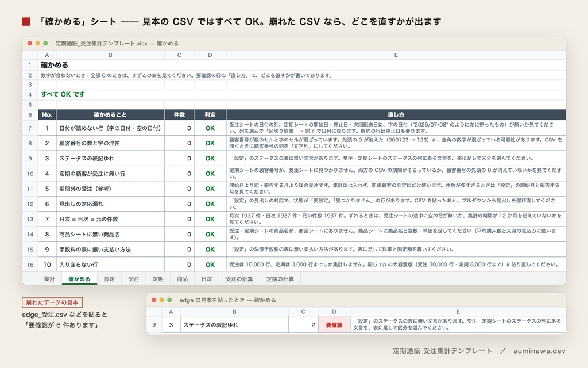Image resolution: width=588 pixels, height=368 pixels.
Task: Select column E header in main window
Action: pos(396,55)
